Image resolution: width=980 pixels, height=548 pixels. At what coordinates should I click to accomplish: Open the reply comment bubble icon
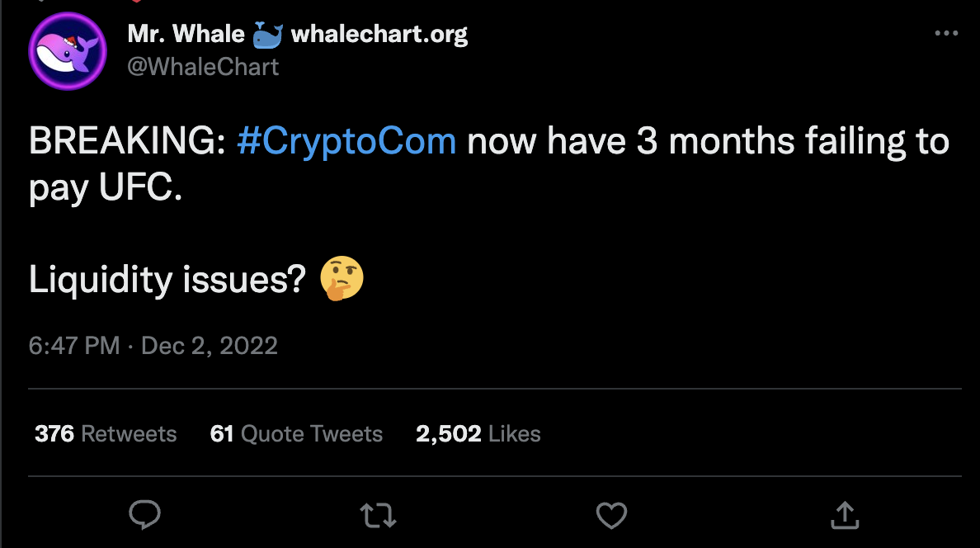pos(144,515)
